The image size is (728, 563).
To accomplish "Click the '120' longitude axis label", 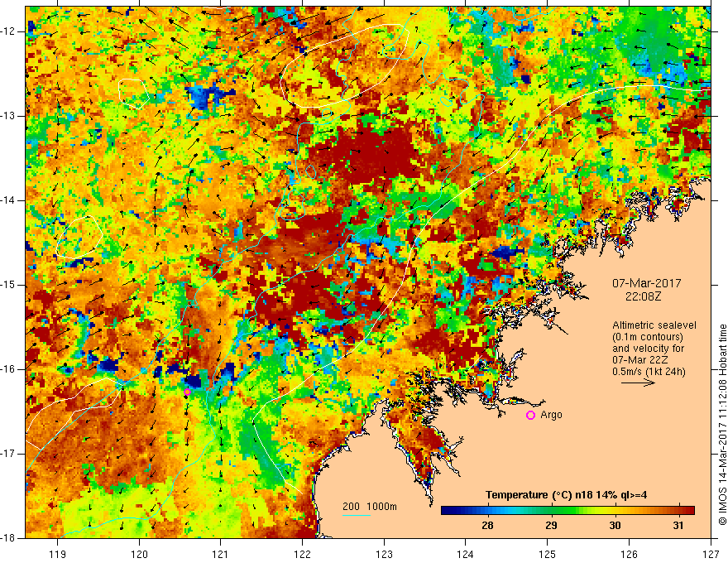I will [139, 554].
